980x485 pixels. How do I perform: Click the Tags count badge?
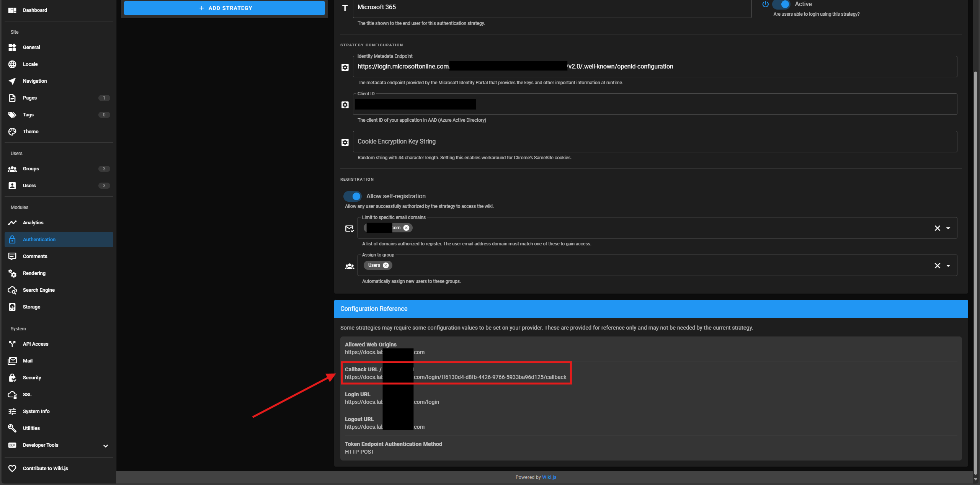(x=104, y=115)
